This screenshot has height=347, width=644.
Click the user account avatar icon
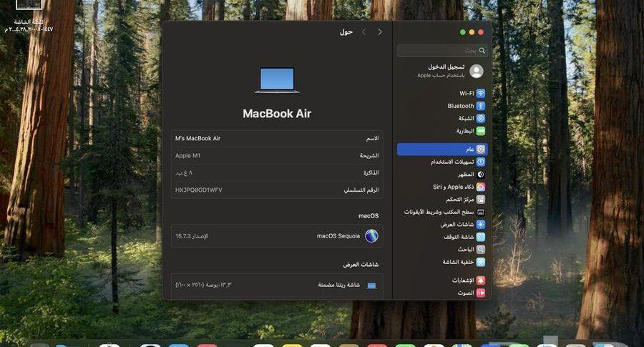point(477,71)
